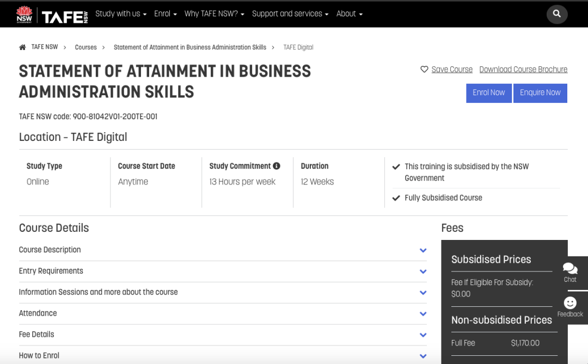588x364 pixels.
Task: Click the TAFE NSW wordmark logo
Action: pyautogui.click(x=65, y=16)
